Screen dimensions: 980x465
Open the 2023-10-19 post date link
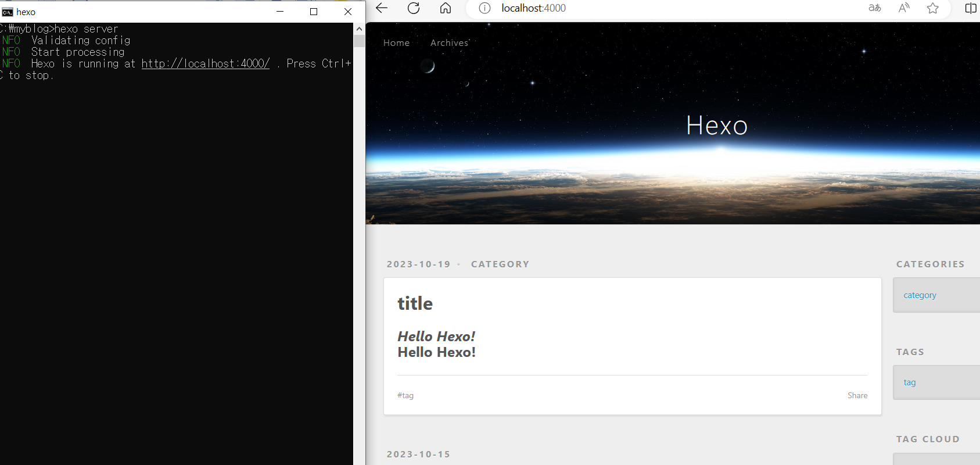tap(419, 264)
